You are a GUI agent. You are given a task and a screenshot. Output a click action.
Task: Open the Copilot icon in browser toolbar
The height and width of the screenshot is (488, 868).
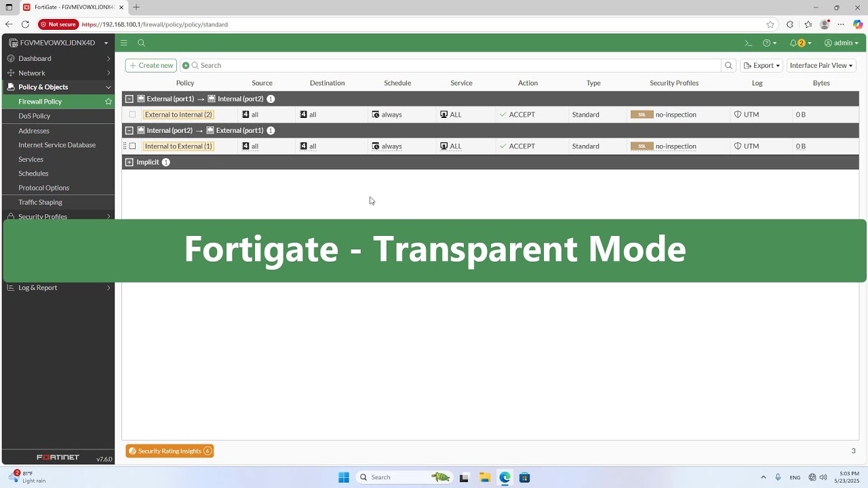(x=858, y=24)
